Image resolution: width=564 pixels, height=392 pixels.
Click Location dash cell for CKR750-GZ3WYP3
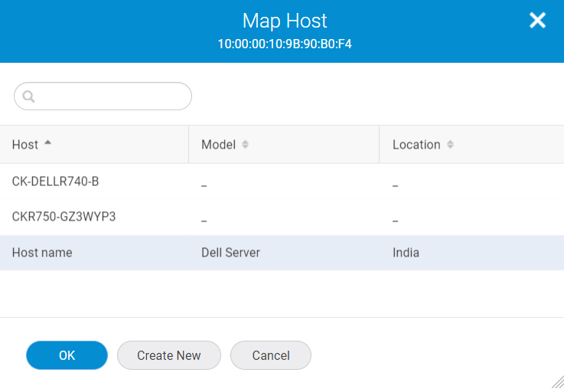[396, 220]
